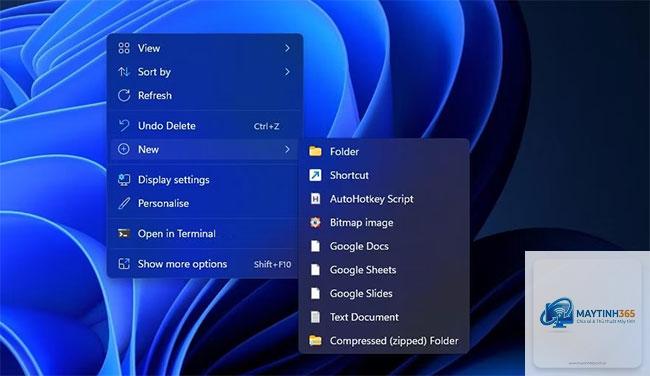This screenshot has width=650, height=376.
Task: Click the Google Sheets file icon
Action: pos(315,269)
